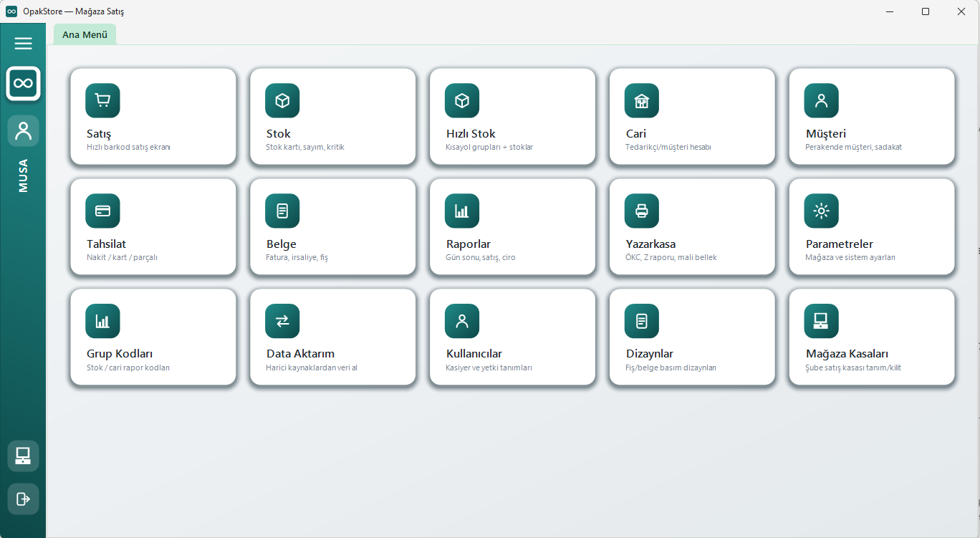
Task: Click the text 'Mağaza ve sistem ayarları'
Action: pyautogui.click(x=850, y=257)
